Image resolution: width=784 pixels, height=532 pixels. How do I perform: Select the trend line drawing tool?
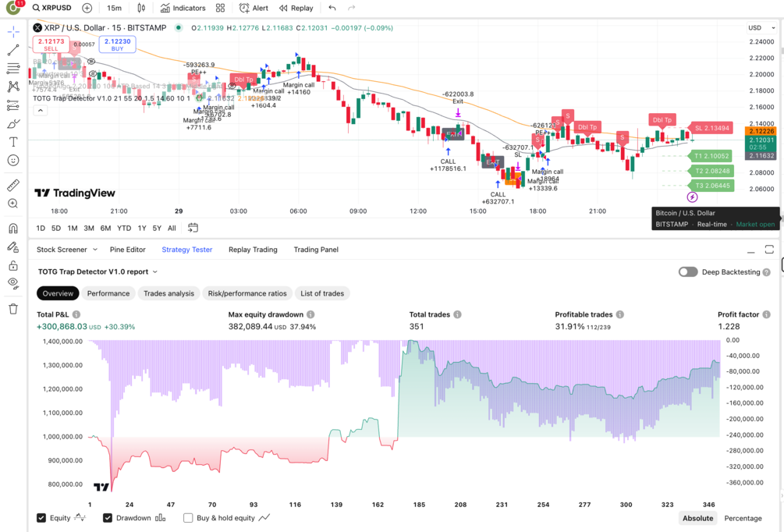[x=13, y=50]
